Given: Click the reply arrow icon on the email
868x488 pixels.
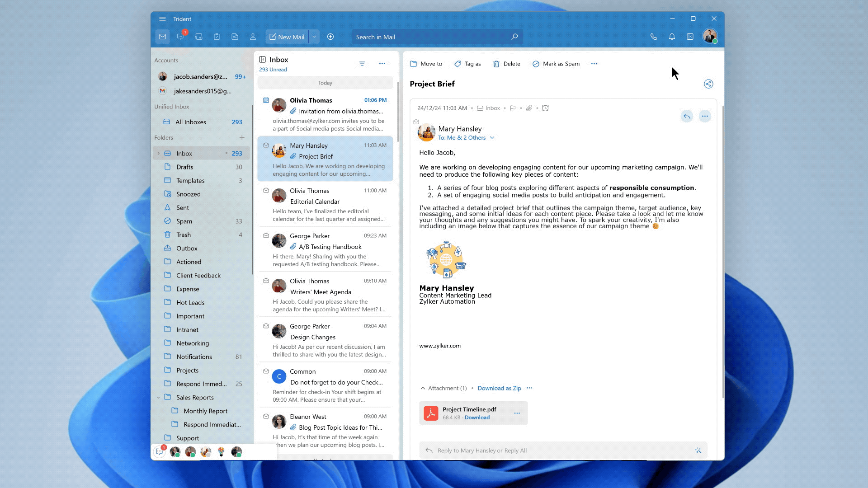Looking at the screenshot, I should click(687, 116).
